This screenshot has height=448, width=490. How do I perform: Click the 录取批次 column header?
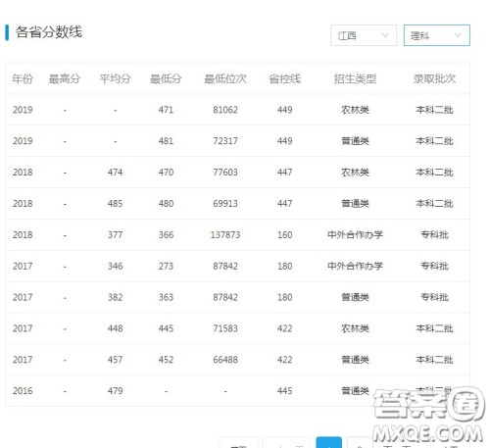click(434, 78)
